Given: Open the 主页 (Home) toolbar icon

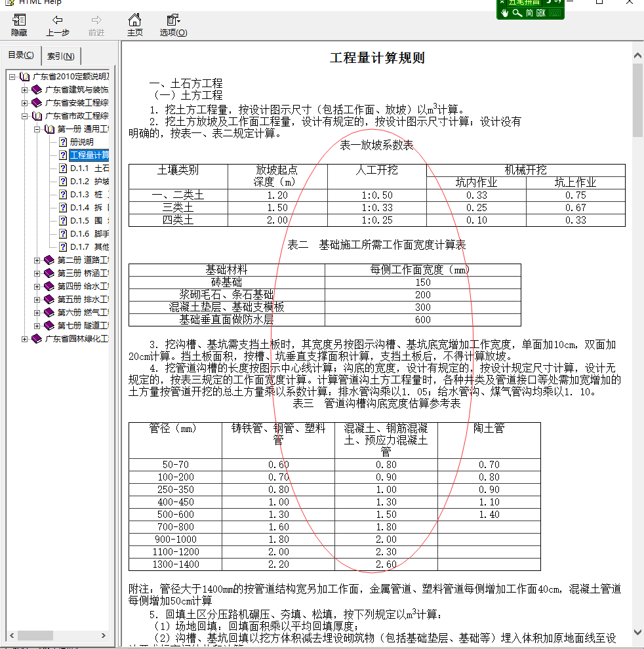Looking at the screenshot, I should click(x=134, y=25).
